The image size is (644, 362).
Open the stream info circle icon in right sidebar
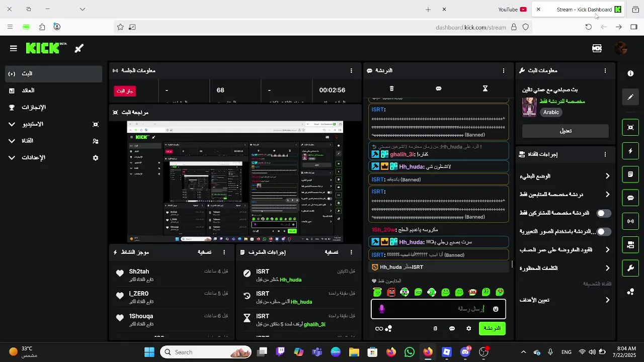(x=630, y=73)
